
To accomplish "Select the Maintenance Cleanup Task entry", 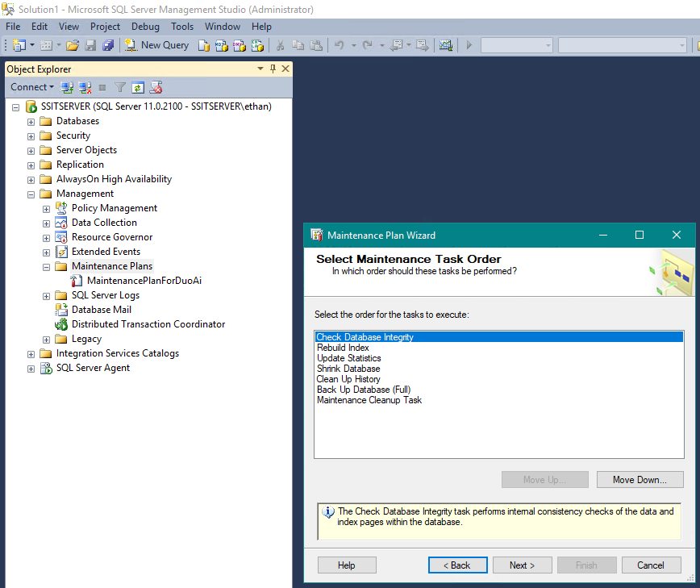I will 369,400.
